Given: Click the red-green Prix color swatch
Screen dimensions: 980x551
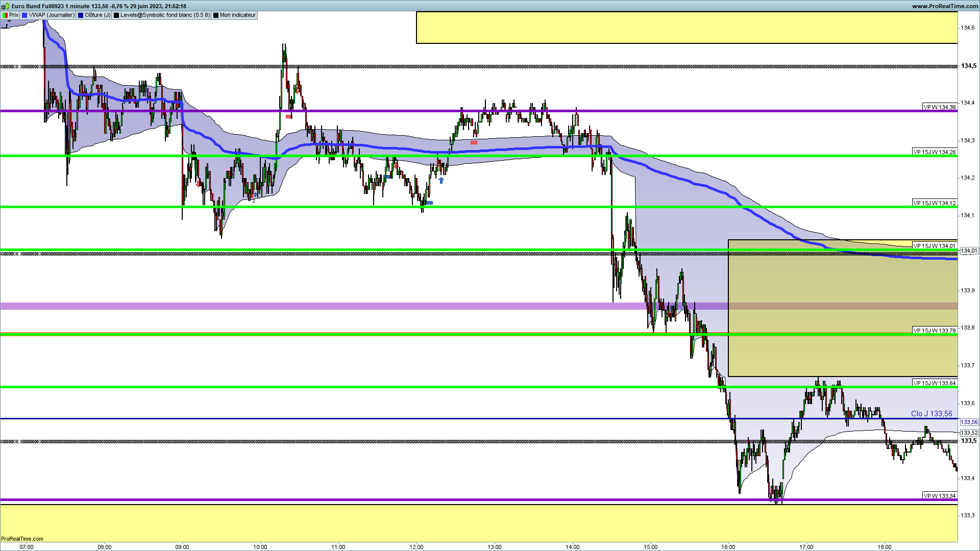Looking at the screenshot, I should pyautogui.click(x=5, y=15).
